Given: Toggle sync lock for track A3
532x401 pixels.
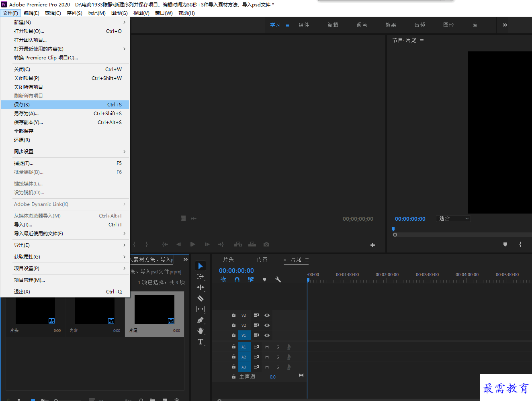Looking at the screenshot, I should [x=256, y=367].
